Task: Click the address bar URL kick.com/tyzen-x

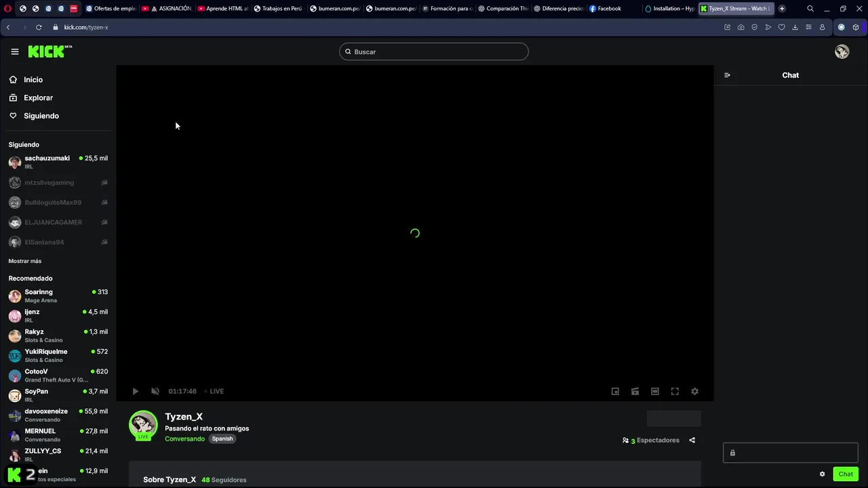Action: pos(86,27)
